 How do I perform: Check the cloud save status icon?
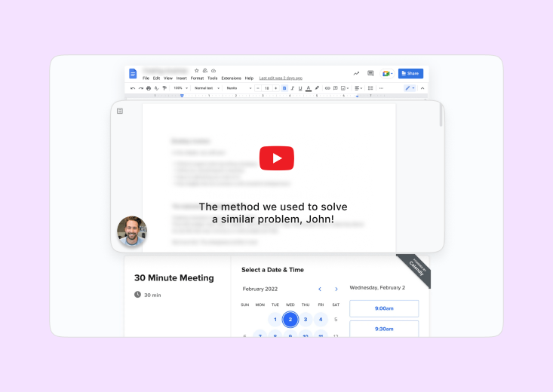[x=214, y=71]
